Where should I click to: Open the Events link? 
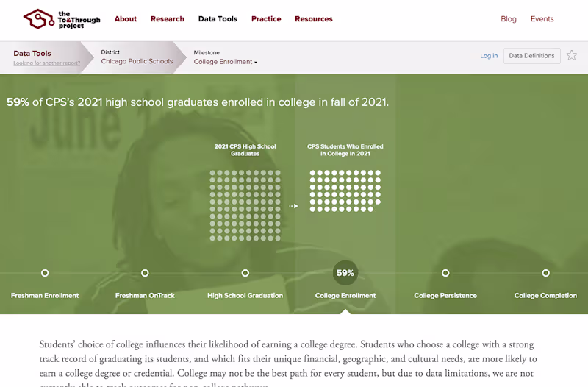coord(542,19)
